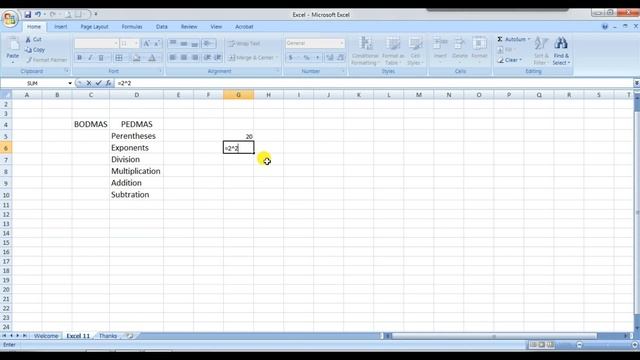Increase font size with the larger A
The width and height of the screenshot is (640, 360).
(x=146, y=43)
